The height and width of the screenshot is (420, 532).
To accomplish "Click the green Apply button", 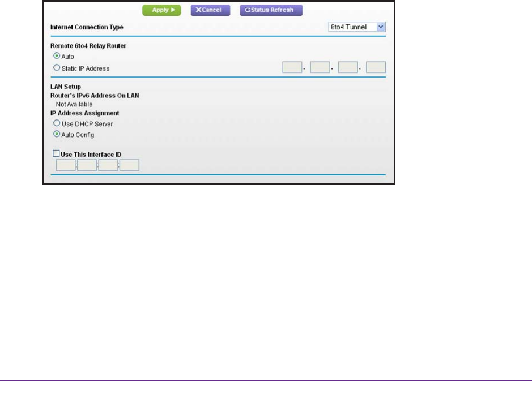I will pyautogui.click(x=161, y=10).
